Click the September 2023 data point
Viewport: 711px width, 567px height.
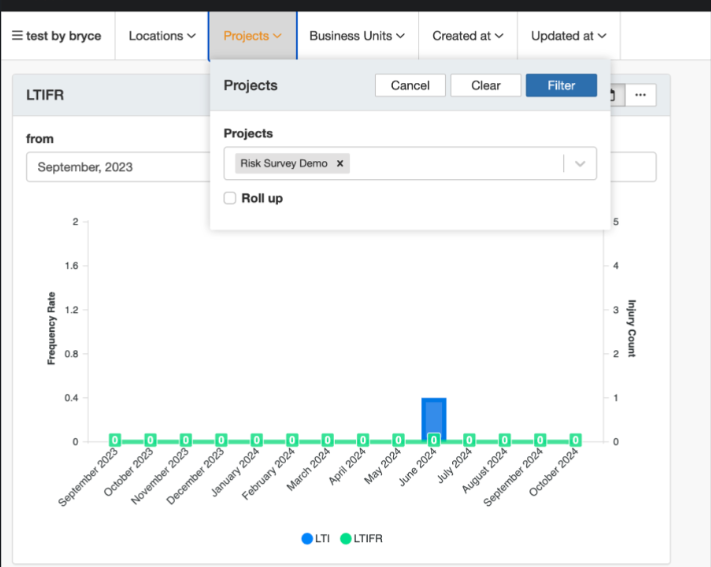115,440
